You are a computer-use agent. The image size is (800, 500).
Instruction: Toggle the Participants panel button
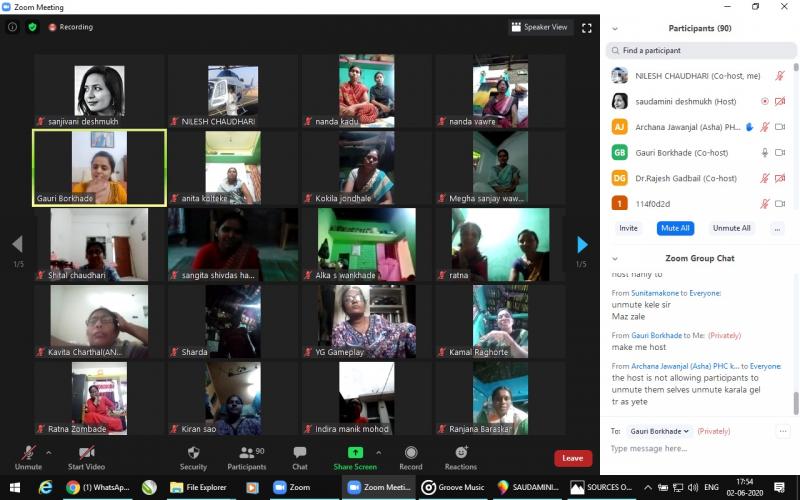(247, 457)
